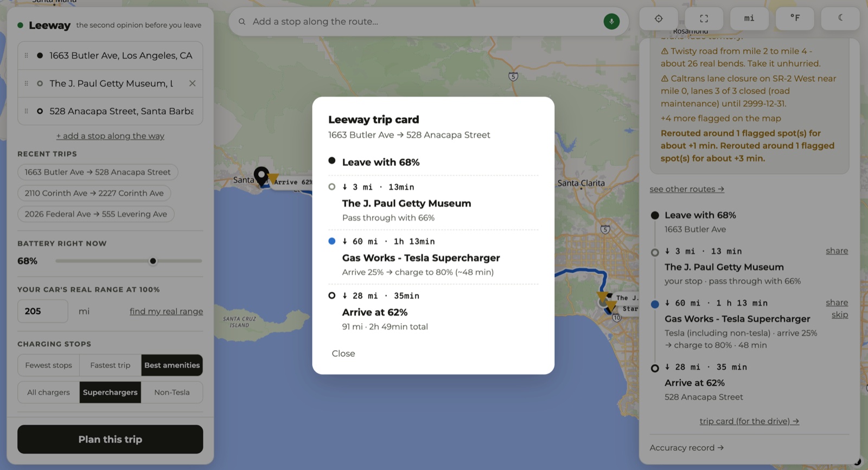Click 'add a stop along the way' link
The image size is (868, 470).
coord(110,136)
